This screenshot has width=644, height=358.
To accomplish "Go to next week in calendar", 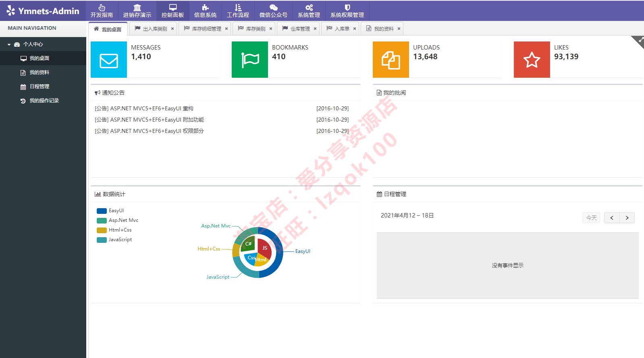I will (x=627, y=218).
